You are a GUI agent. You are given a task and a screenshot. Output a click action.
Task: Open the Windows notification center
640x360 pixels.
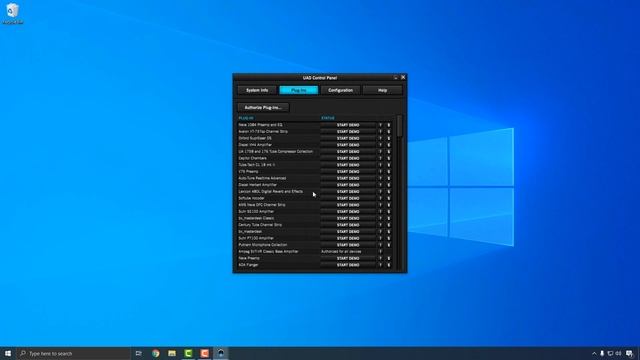pos(629,353)
